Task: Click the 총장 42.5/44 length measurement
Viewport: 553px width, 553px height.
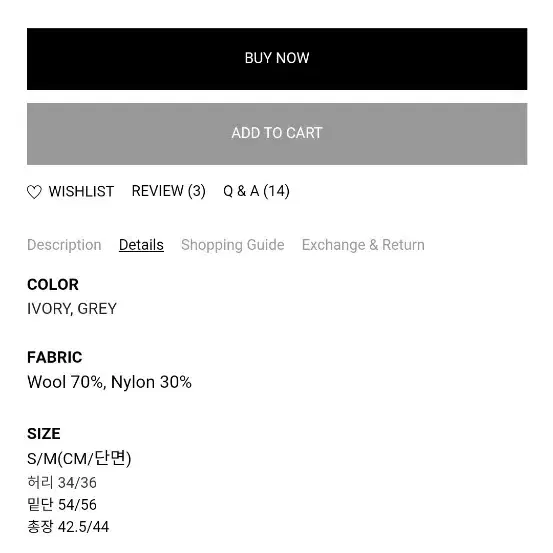Action: tap(68, 527)
